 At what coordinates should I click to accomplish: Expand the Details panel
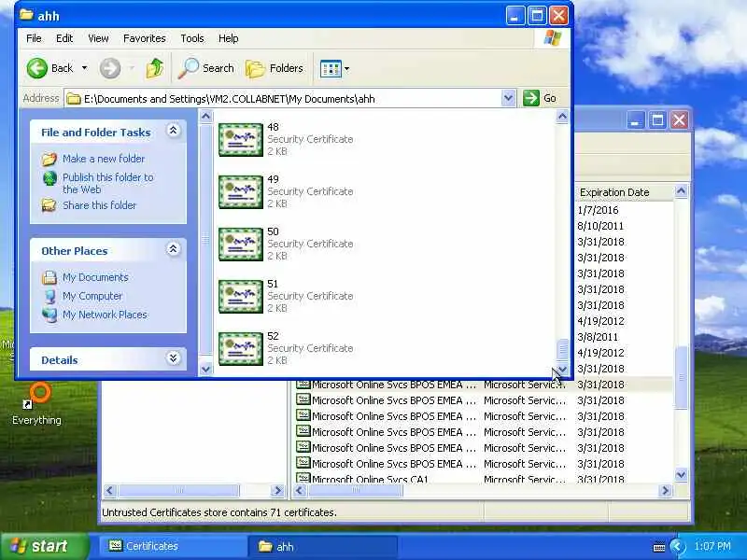(174, 358)
